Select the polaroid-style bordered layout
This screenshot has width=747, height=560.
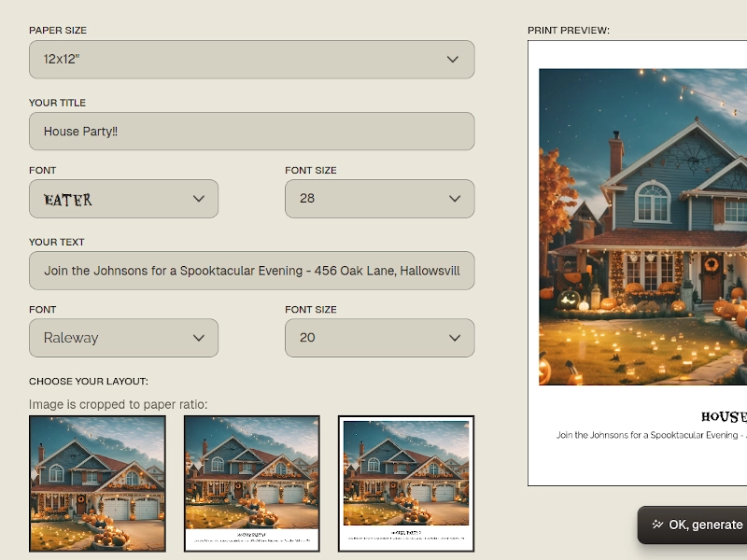click(405, 483)
